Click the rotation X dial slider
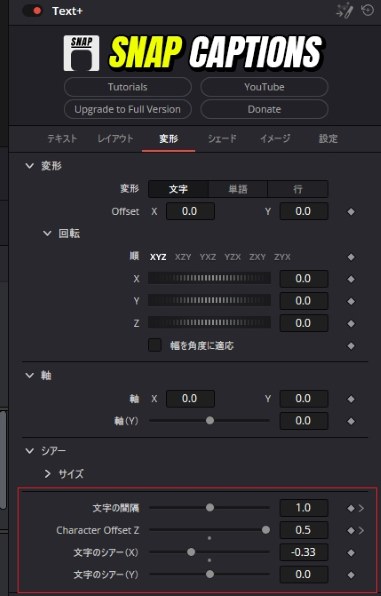Screen dimensions: 381x596 tap(210, 279)
